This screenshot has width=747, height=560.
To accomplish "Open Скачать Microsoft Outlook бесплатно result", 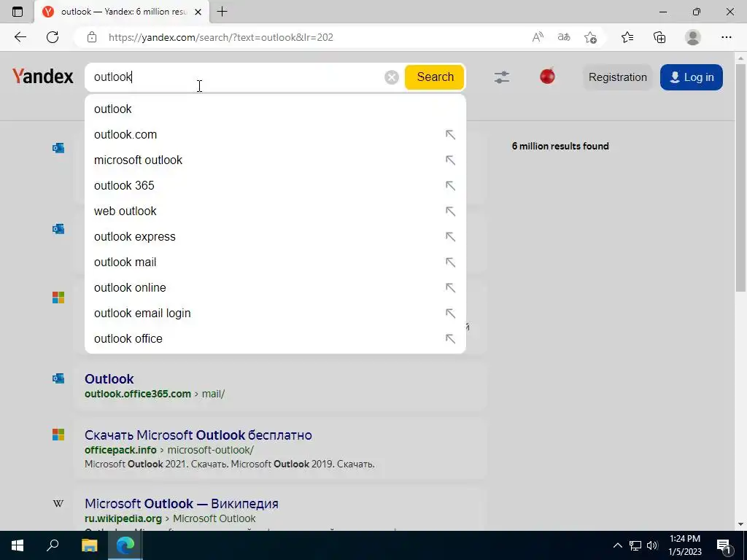I will click(198, 435).
